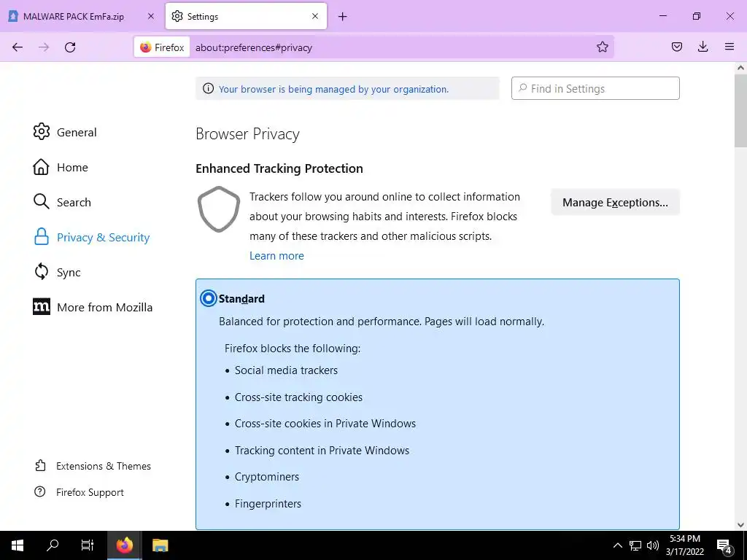Viewport: 747px width, 560px height.
Task: Open the Search settings category
Action: point(62,202)
